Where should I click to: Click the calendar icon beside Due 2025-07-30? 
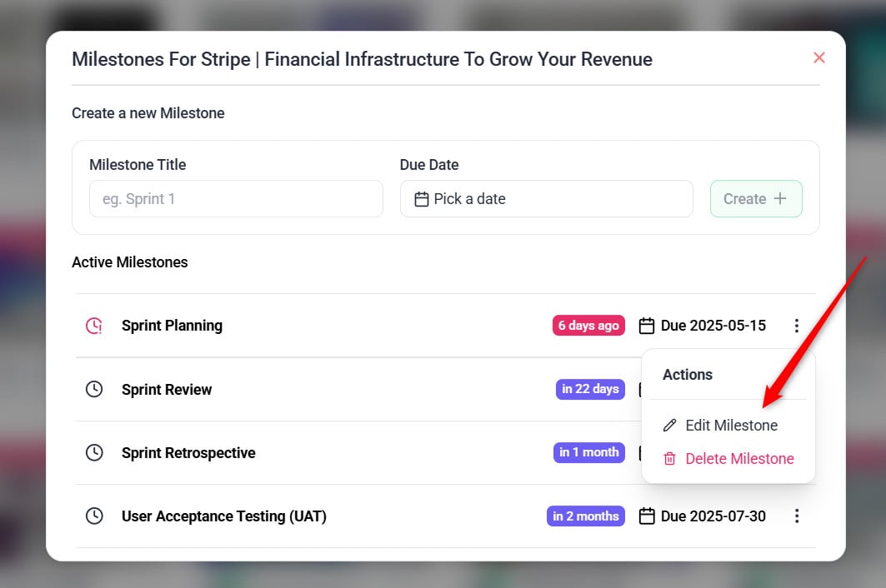click(647, 516)
